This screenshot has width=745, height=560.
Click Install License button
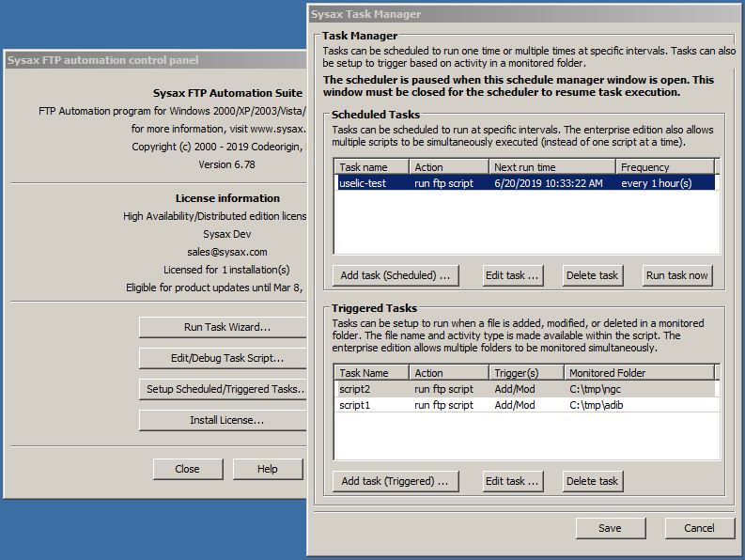tap(224, 420)
